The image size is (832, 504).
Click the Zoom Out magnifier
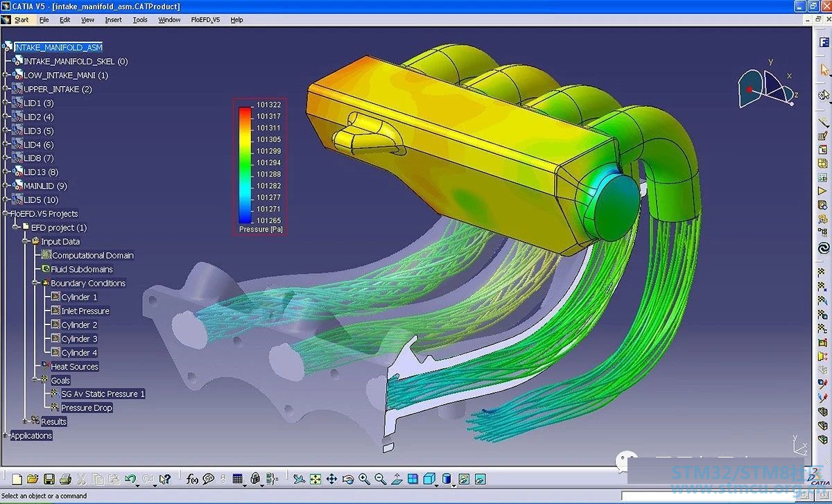click(380, 479)
